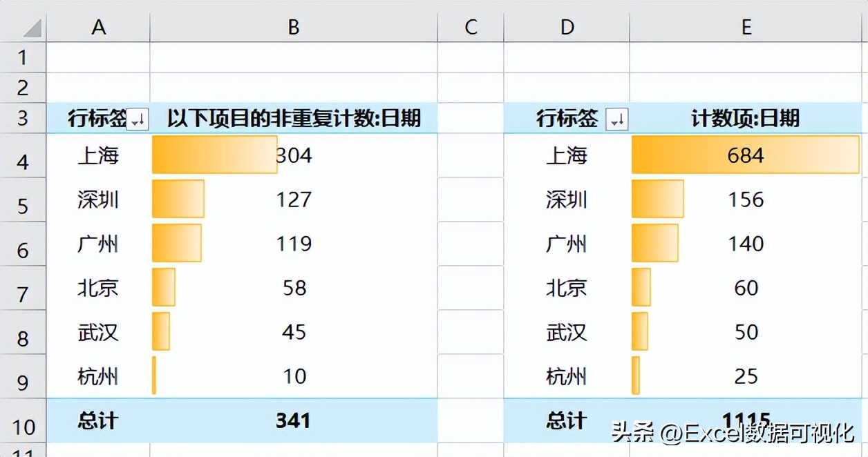Click the 武汉 cell with value 45
This screenshot has width=868, height=457.
coord(294,332)
